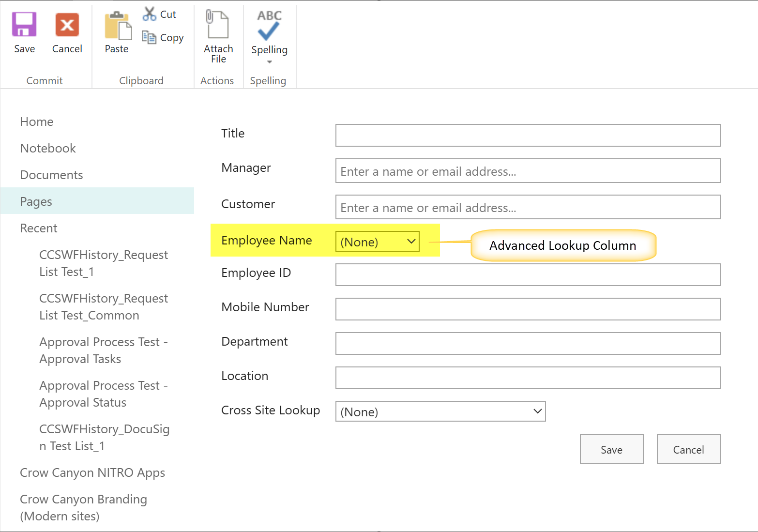Open Approval Process Test - Approval Status
This screenshot has width=758, height=532.
[x=104, y=394]
